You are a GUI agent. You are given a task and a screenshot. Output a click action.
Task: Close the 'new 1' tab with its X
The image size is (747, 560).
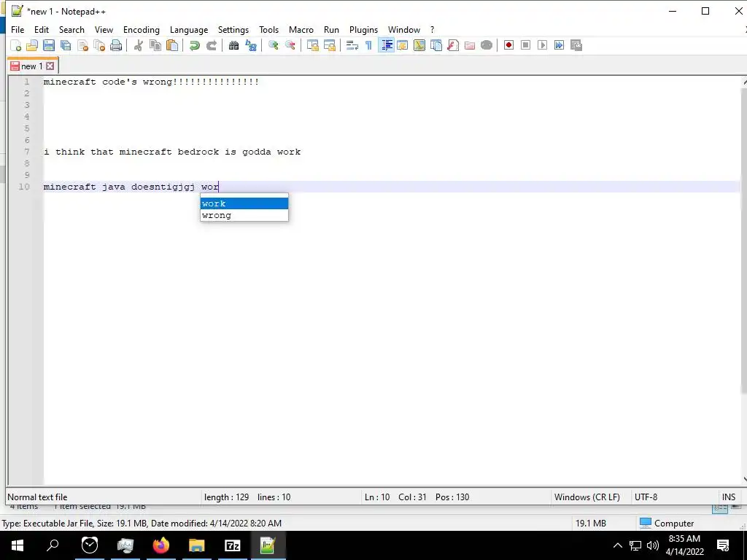pos(50,66)
